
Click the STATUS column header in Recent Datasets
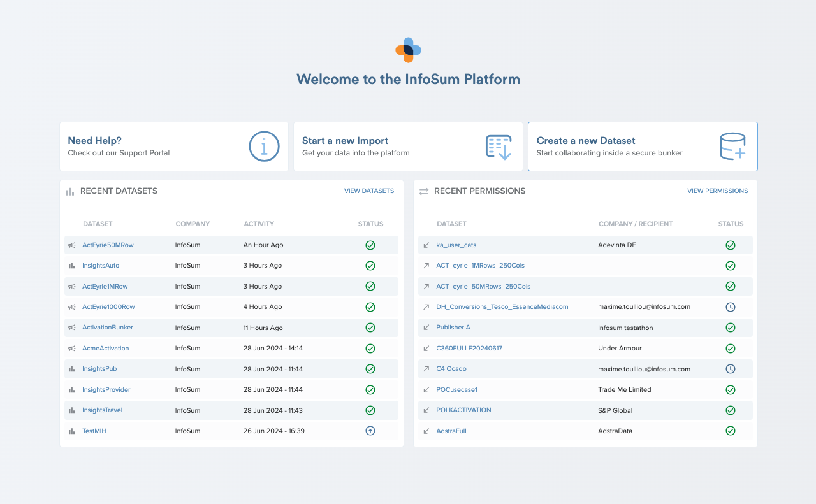pos(370,224)
